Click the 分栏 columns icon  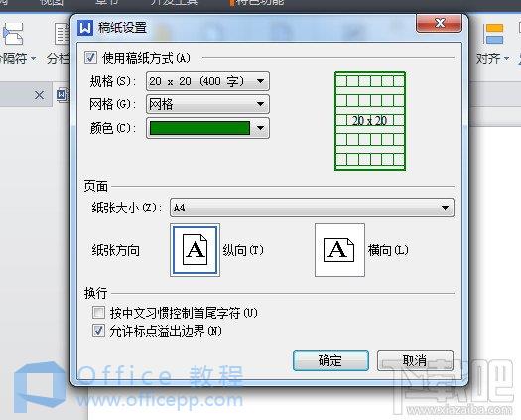63,34
